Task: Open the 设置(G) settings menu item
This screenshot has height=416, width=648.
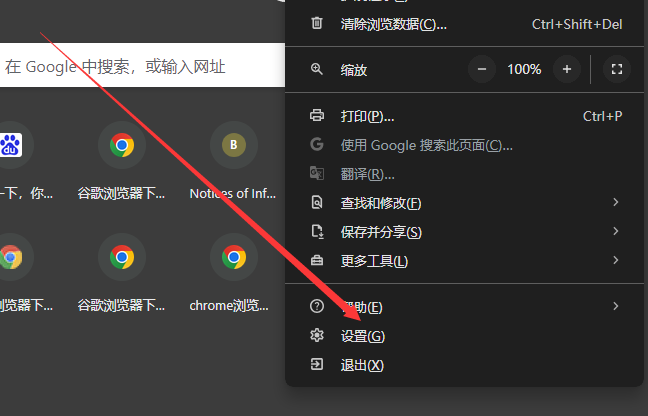Action: pos(465,336)
